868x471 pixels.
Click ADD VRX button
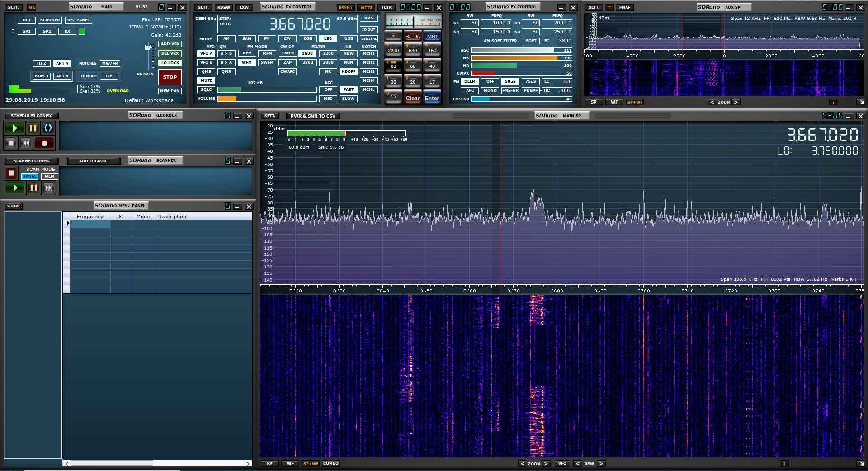click(170, 44)
